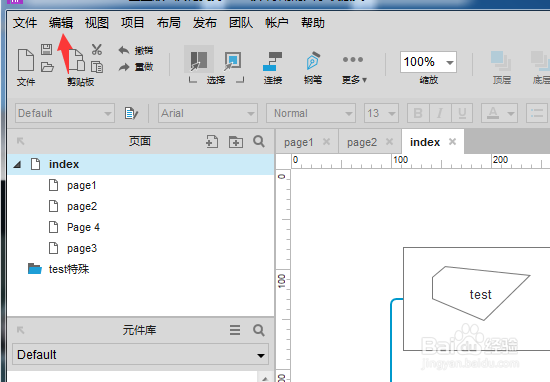Viewport: 550px width, 382px height.
Task: Click the add page icon
Action: [212, 142]
